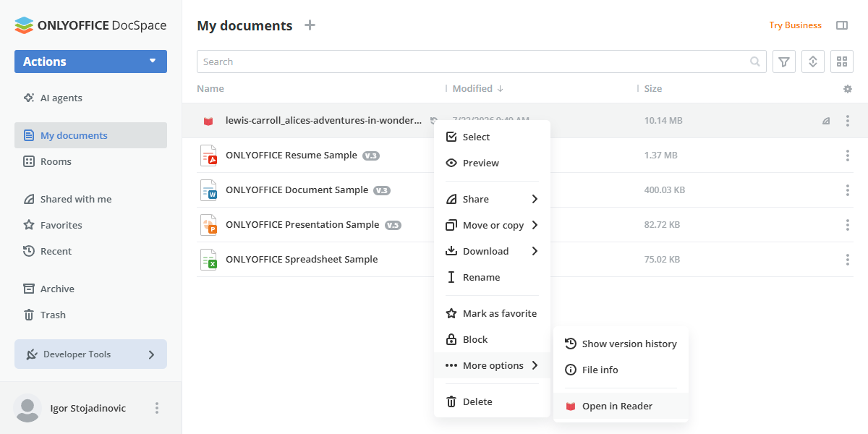This screenshot has width=868, height=434.
Task: Click Igor Stojadinovic's avatar
Action: (27, 408)
